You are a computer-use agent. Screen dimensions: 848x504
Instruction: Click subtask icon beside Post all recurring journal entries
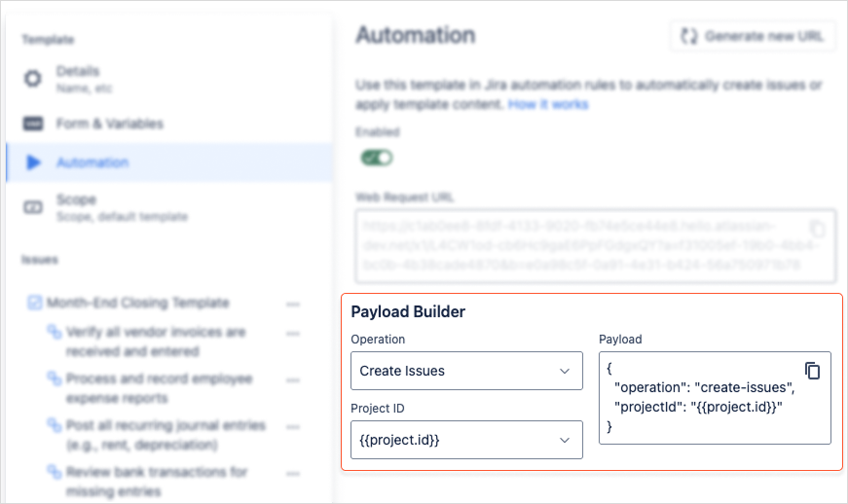[x=55, y=426]
